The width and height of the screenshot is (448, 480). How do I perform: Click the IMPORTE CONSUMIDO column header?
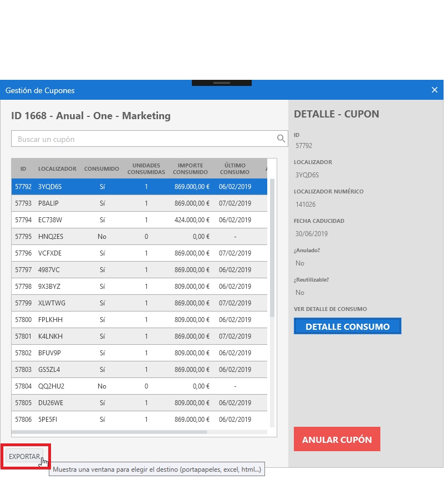[x=190, y=168]
